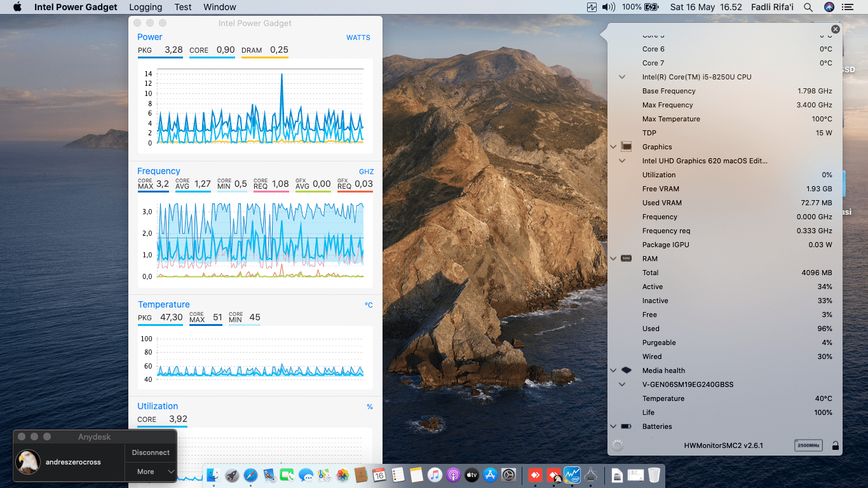Collapse Intel UHD Graphics 620 subsection

(x=622, y=161)
